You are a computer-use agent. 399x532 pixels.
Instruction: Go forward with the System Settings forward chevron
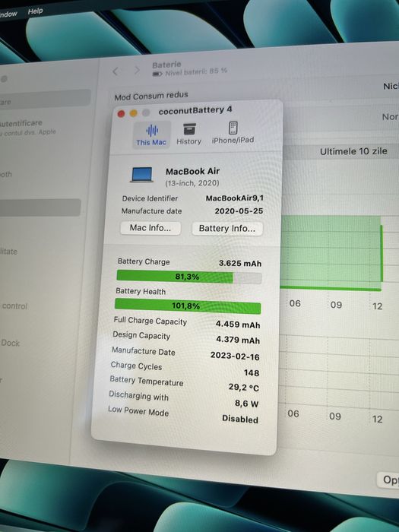point(137,70)
